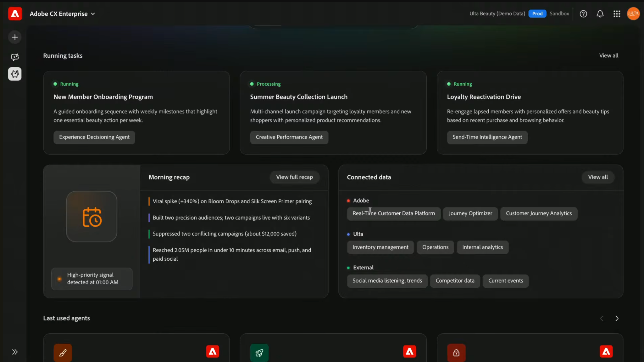Select the Reached 2.05M people recap item
Viewport: 644px width, 362px height.
pos(232,255)
